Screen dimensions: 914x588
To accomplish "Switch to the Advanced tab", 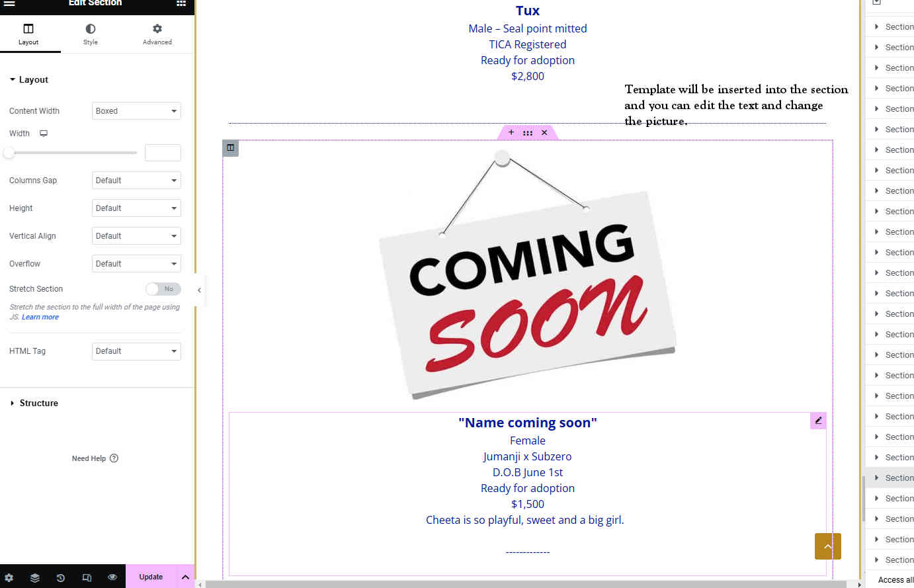I will (157, 34).
